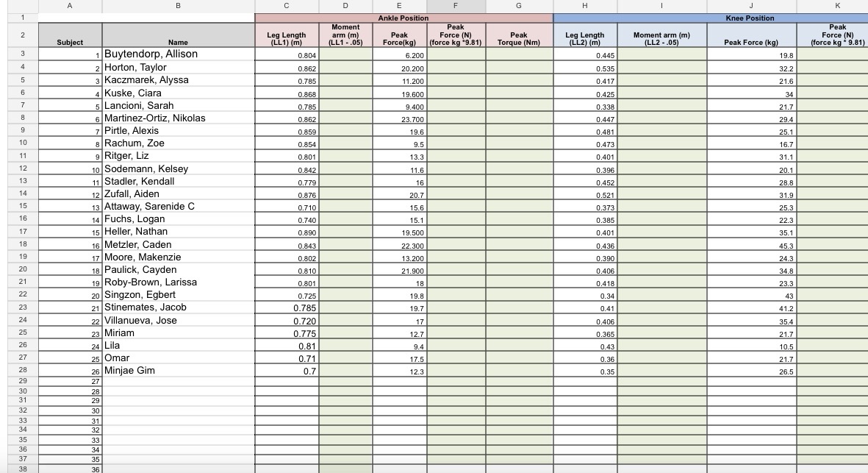Click leg length value 0.804 for Allison
Image resolution: width=868 pixels, height=473 pixels.
tap(287, 54)
